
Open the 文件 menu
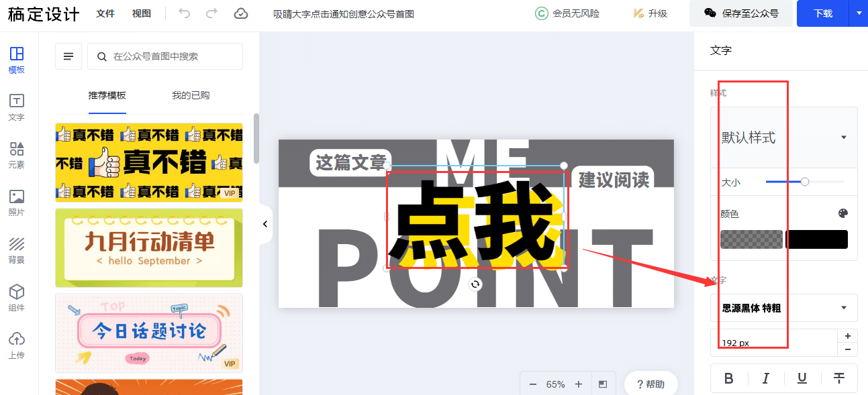click(x=105, y=13)
